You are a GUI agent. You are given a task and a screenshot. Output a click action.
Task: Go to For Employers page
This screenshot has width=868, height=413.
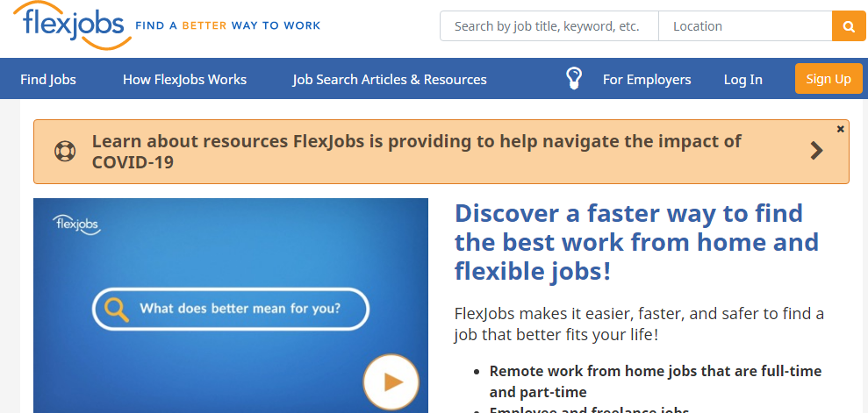(647, 79)
